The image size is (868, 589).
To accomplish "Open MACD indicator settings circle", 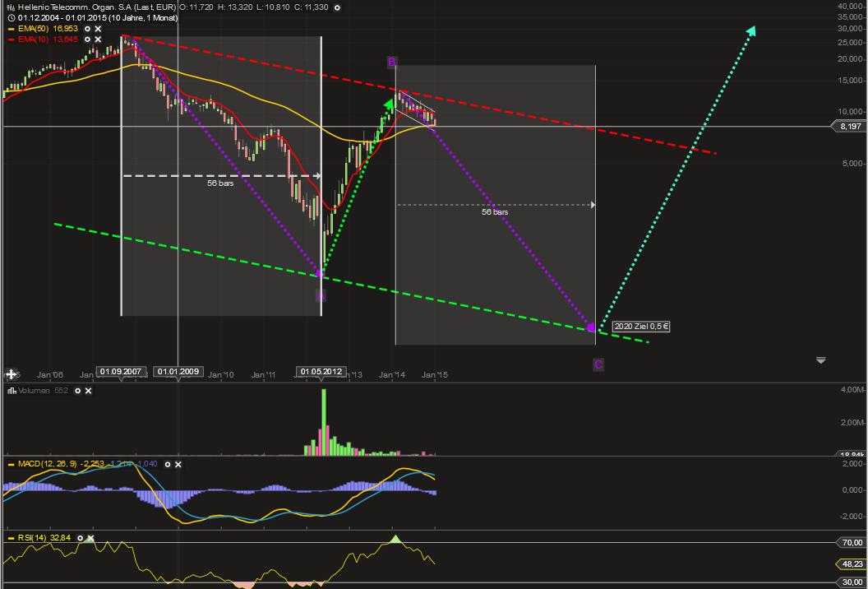I will tap(166, 465).
